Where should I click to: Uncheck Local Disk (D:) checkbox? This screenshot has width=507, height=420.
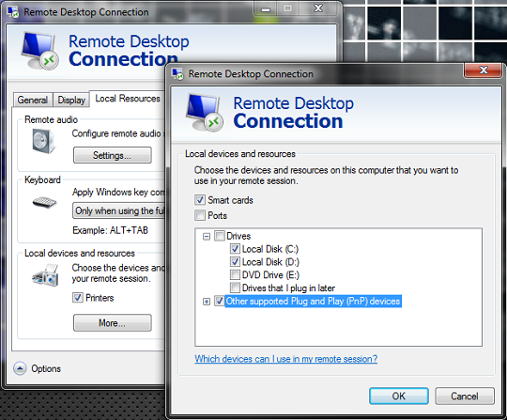(235, 262)
